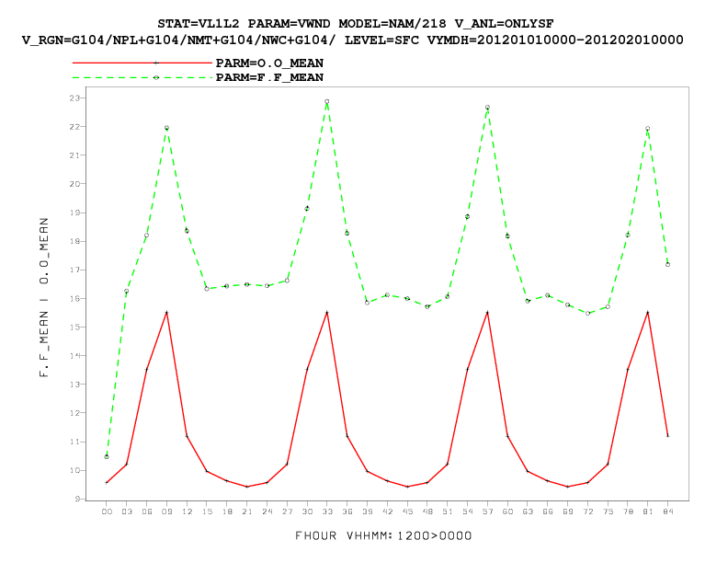Click the red peak point at hour 81
Viewport: 728px width, 563px height.
tap(648, 313)
